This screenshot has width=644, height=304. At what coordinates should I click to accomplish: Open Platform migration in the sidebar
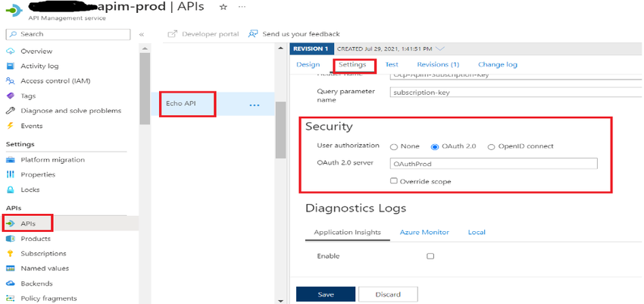[52, 159]
